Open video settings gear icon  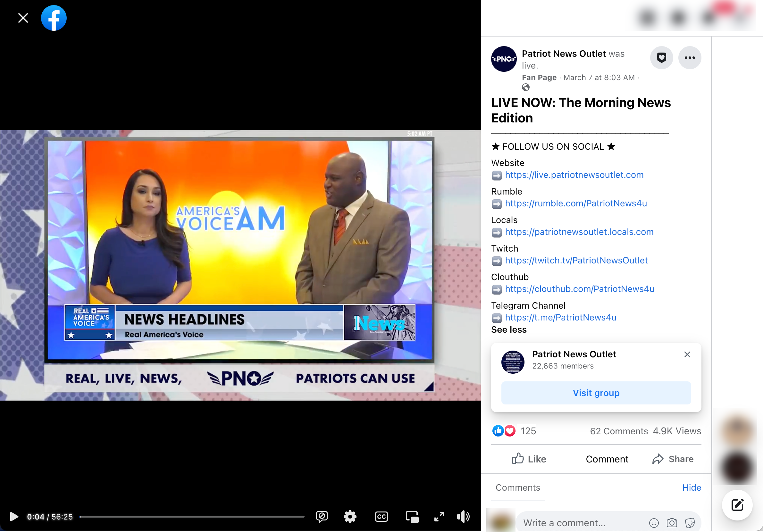(x=350, y=517)
